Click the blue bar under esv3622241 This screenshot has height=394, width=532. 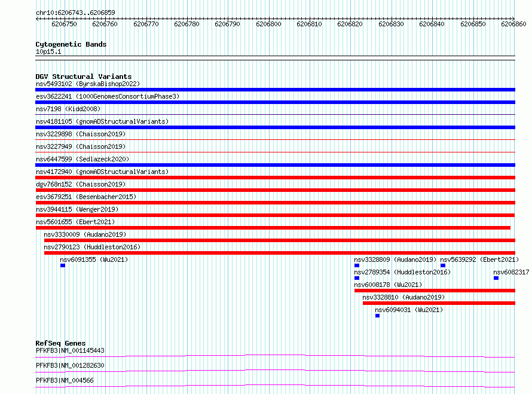pos(275,102)
